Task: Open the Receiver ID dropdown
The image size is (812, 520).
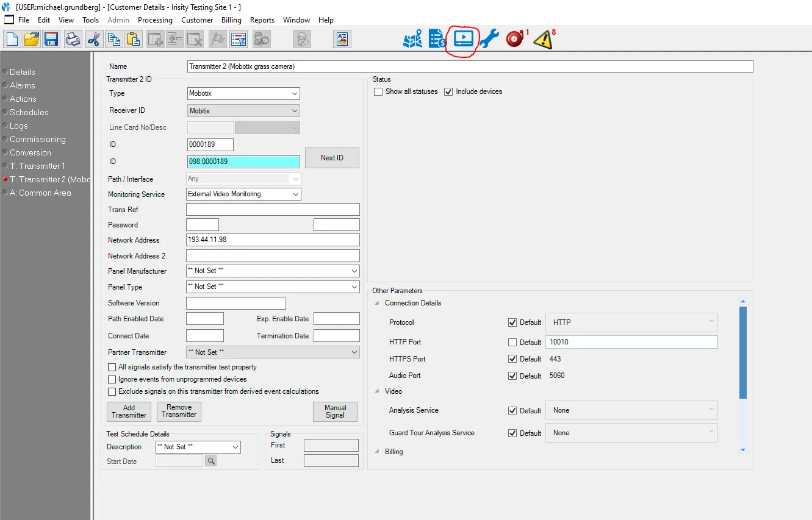Action: (243, 111)
